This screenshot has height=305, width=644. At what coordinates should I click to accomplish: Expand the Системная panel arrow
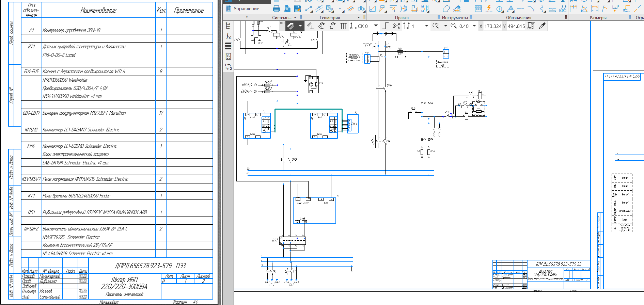tap(295, 17)
